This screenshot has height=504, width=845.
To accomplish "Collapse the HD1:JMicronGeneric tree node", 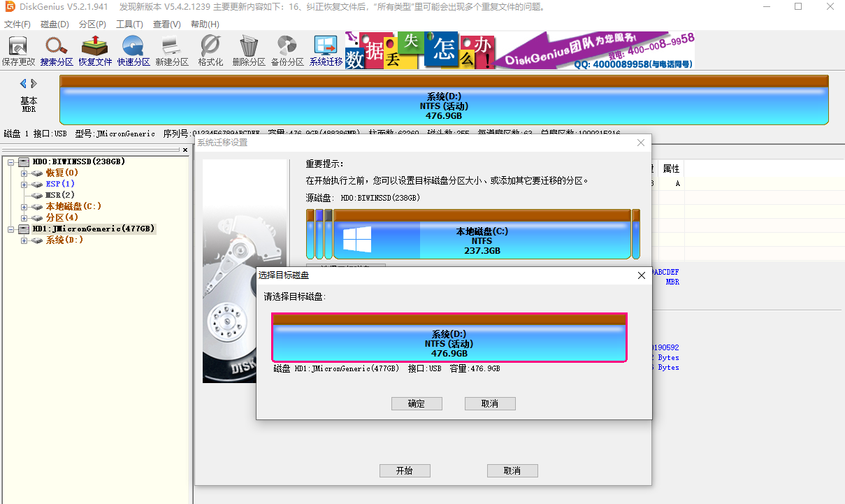I will pos(11,229).
